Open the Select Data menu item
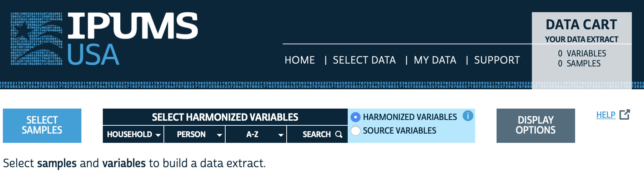644x185 pixels. [x=364, y=60]
